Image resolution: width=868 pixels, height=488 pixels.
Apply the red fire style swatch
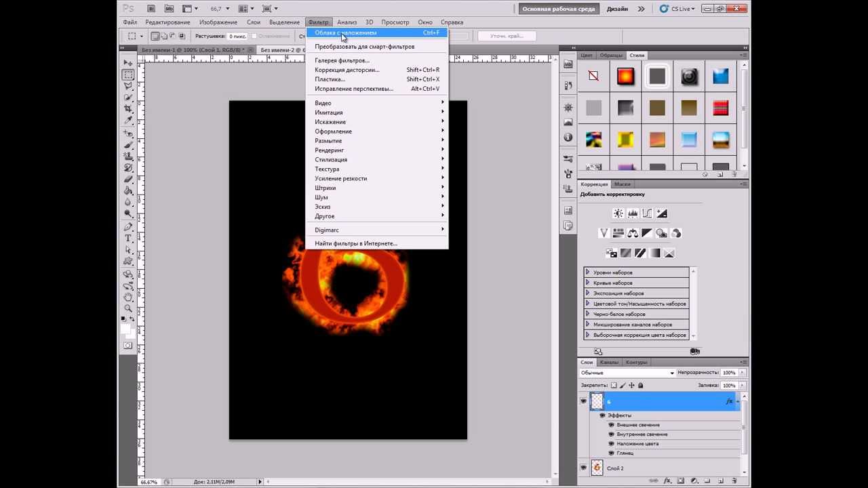(625, 77)
